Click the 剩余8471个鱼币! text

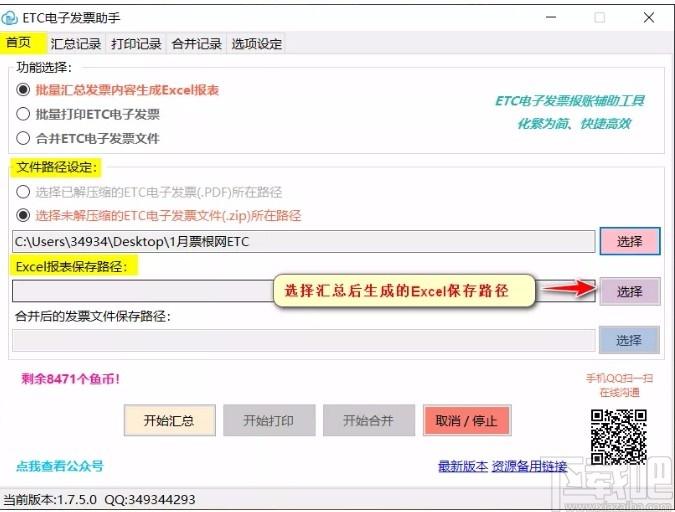tap(70, 379)
